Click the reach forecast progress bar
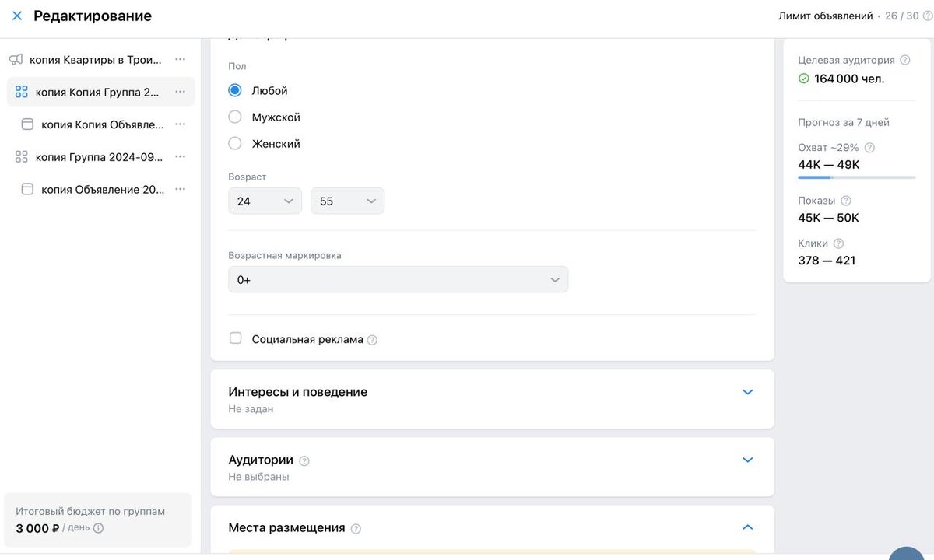Screen dimensions: 934x560 click(856, 178)
